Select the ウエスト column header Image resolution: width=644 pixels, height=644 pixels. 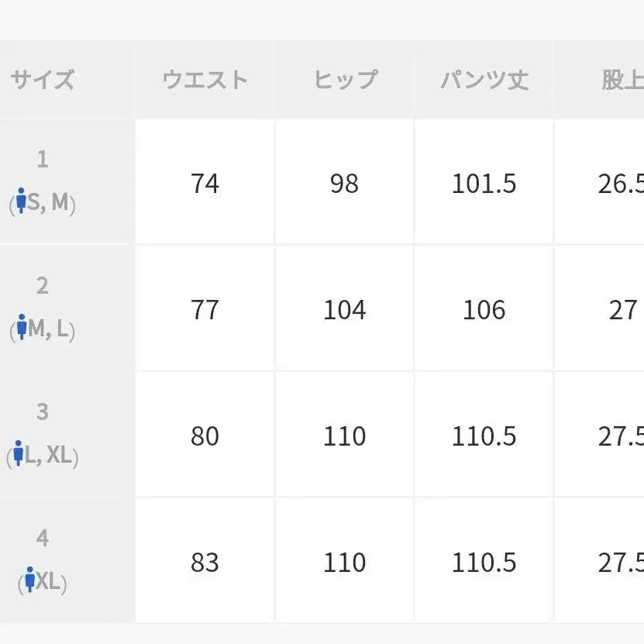tap(205, 80)
